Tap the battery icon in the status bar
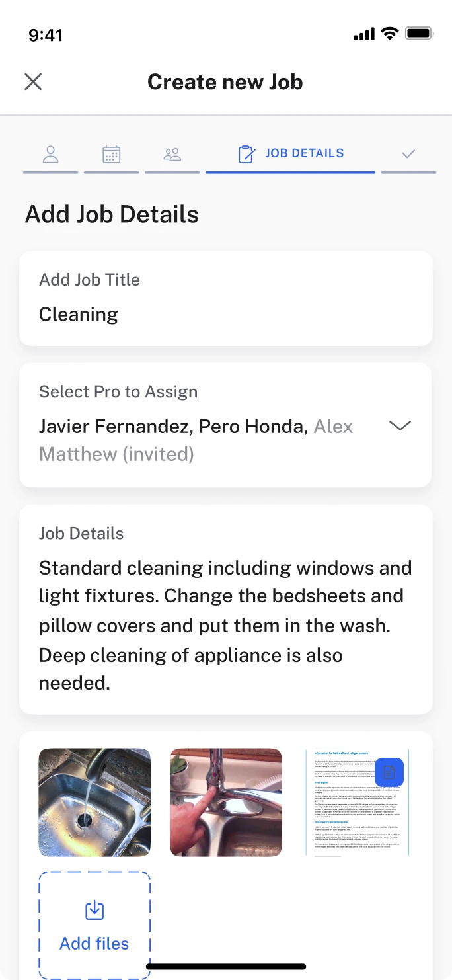452x980 pixels. click(x=419, y=32)
